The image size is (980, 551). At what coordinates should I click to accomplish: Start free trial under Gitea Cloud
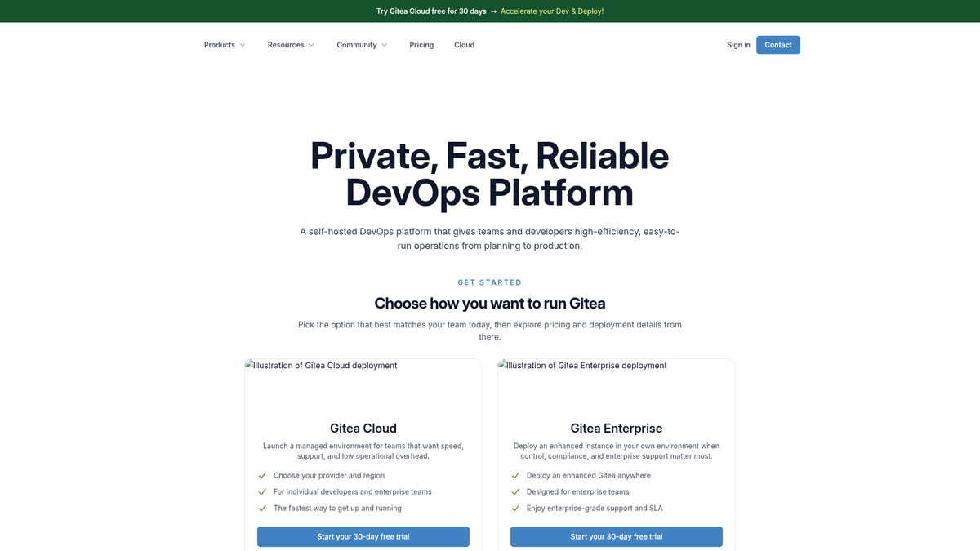(x=363, y=536)
